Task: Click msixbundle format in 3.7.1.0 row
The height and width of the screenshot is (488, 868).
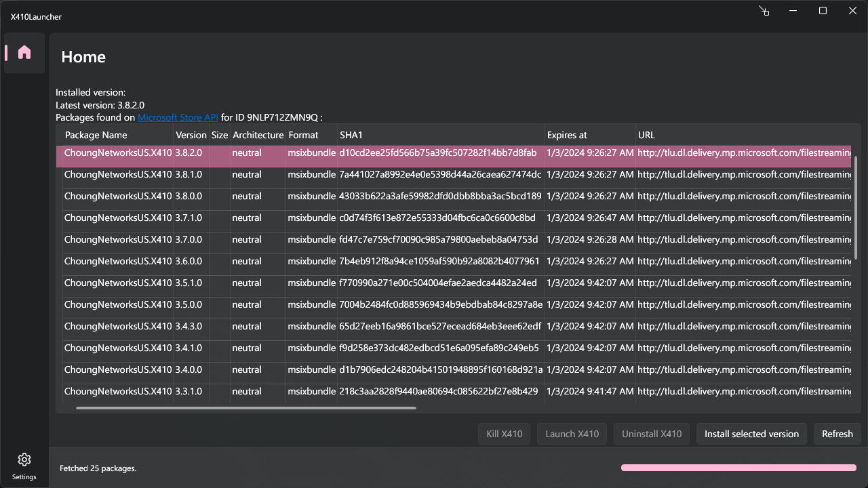Action: tap(312, 218)
